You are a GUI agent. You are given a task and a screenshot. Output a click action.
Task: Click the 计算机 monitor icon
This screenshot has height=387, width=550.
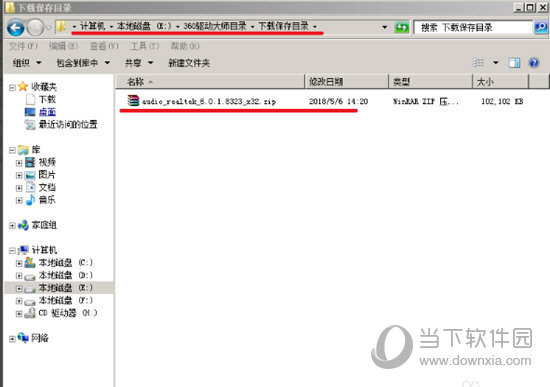click(x=24, y=250)
